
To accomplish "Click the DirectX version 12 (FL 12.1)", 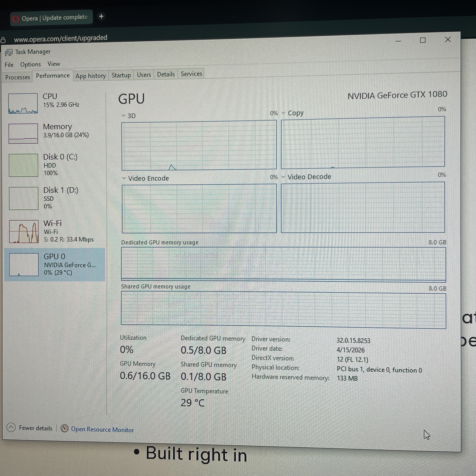I will [352, 360].
